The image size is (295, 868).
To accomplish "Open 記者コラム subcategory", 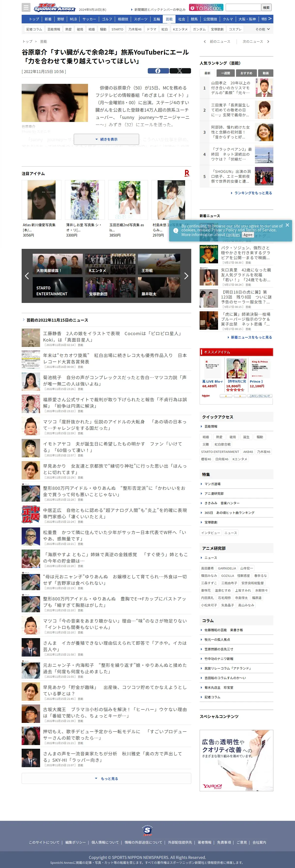I will pyautogui.click(x=34, y=29).
